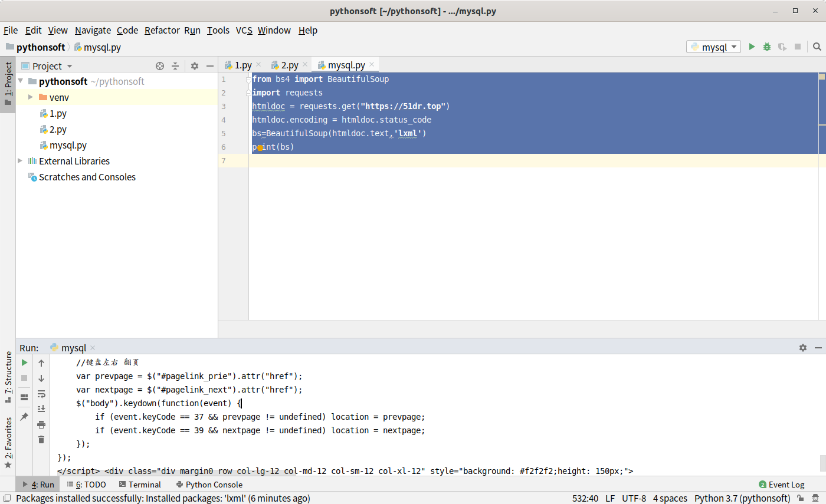Open Run panel gear settings
The width and height of the screenshot is (826, 504).
802,348
